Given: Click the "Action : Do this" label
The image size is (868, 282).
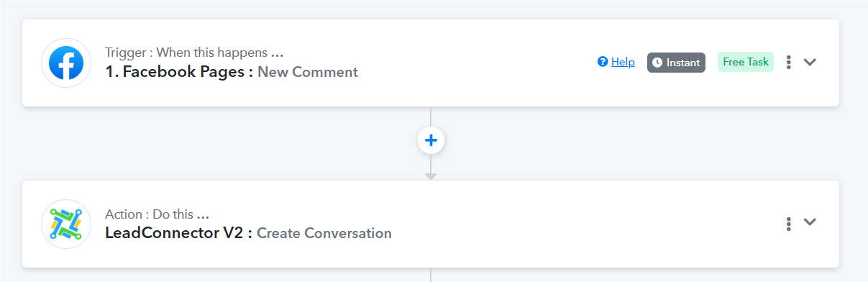Looking at the screenshot, I should tap(157, 214).
